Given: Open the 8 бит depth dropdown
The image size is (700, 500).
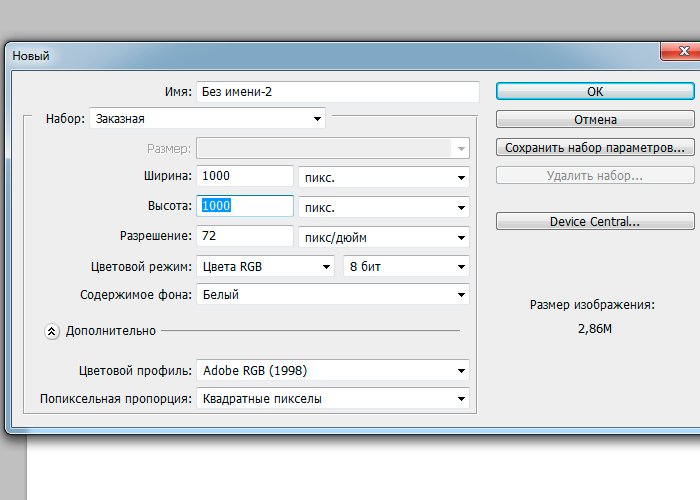Looking at the screenshot, I should pyautogui.click(x=406, y=267).
